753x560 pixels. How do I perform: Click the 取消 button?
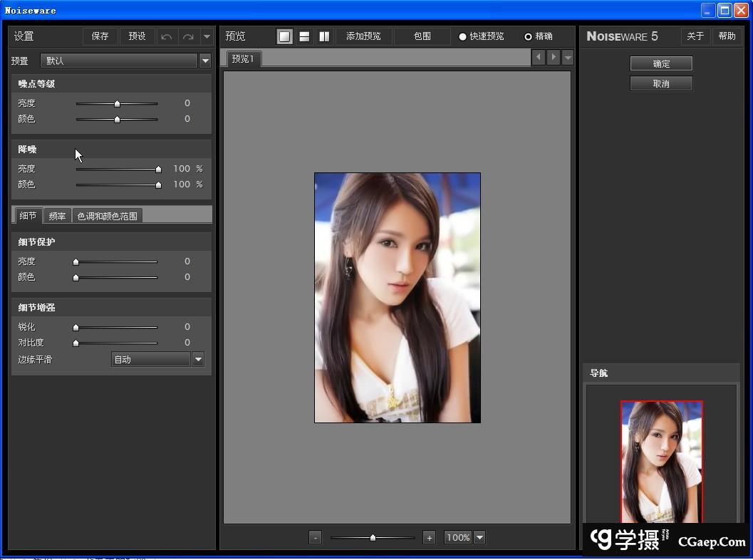[661, 83]
